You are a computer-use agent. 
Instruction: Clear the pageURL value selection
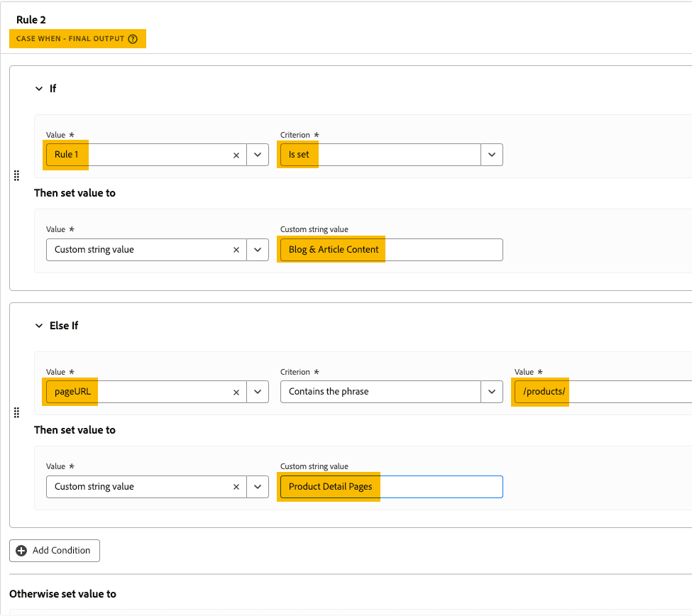[x=236, y=392]
